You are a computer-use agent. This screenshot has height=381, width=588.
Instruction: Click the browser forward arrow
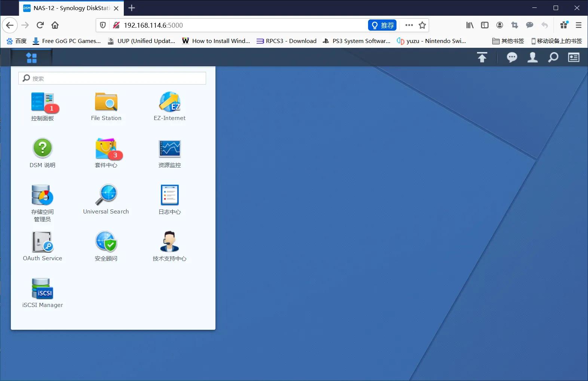[x=25, y=25]
